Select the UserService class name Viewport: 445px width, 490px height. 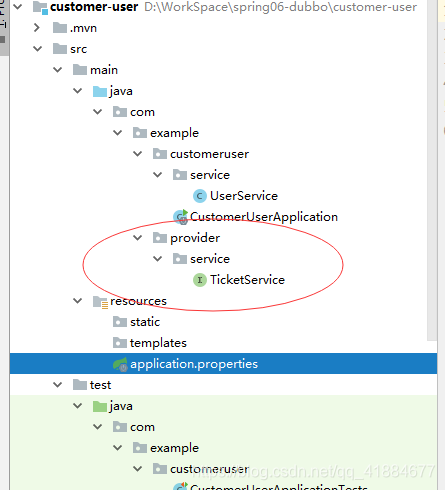click(244, 196)
